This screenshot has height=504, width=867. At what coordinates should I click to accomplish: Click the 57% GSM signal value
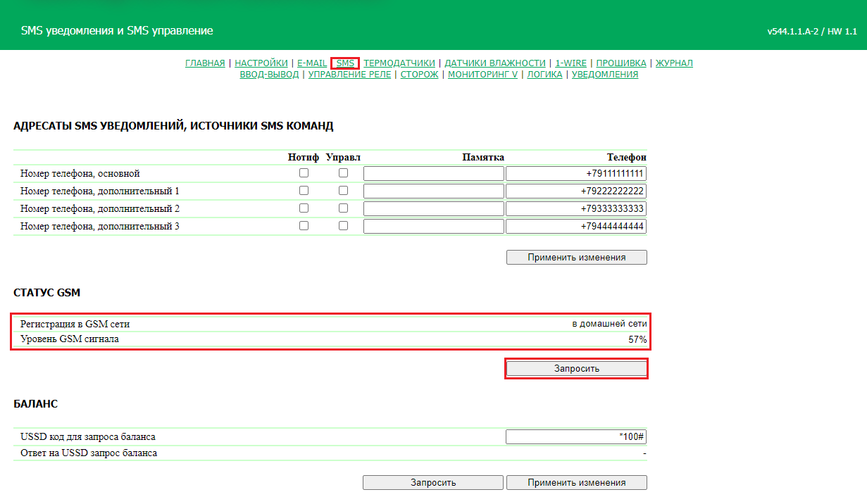(637, 340)
